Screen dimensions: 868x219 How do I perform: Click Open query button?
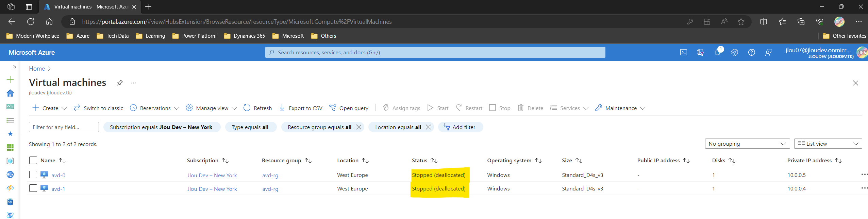(349, 108)
